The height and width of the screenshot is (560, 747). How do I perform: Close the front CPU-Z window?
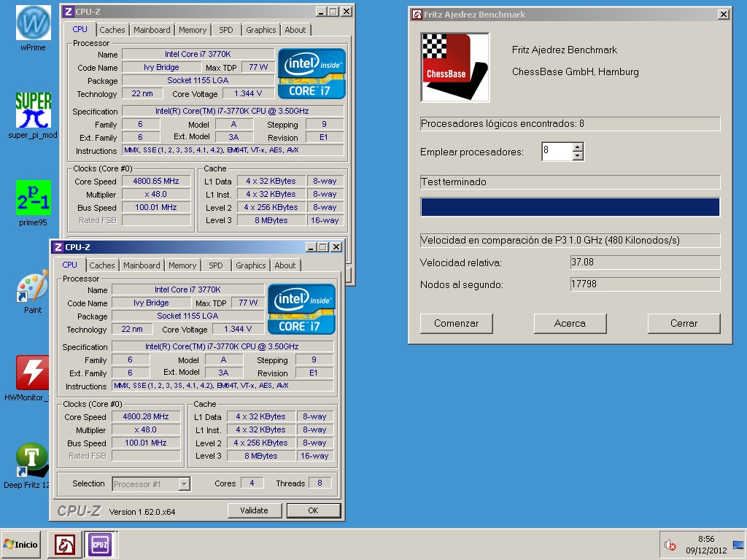(336, 246)
